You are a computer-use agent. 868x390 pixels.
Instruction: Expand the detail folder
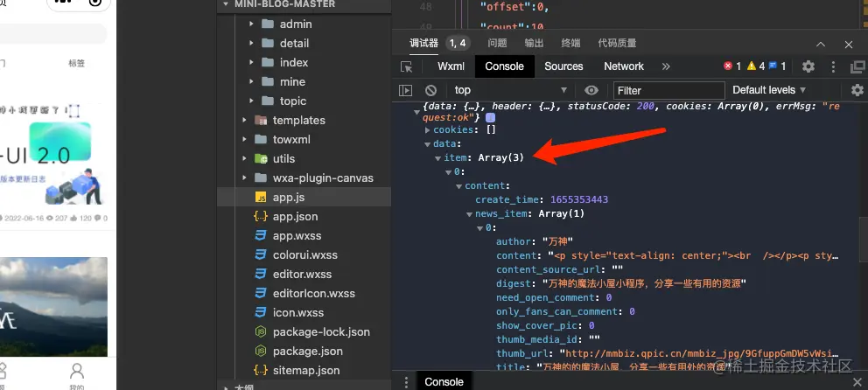point(251,44)
